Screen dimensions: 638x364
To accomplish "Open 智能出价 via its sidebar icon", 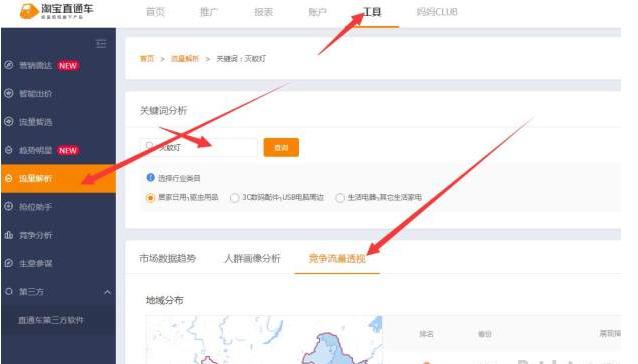I will tap(9, 94).
